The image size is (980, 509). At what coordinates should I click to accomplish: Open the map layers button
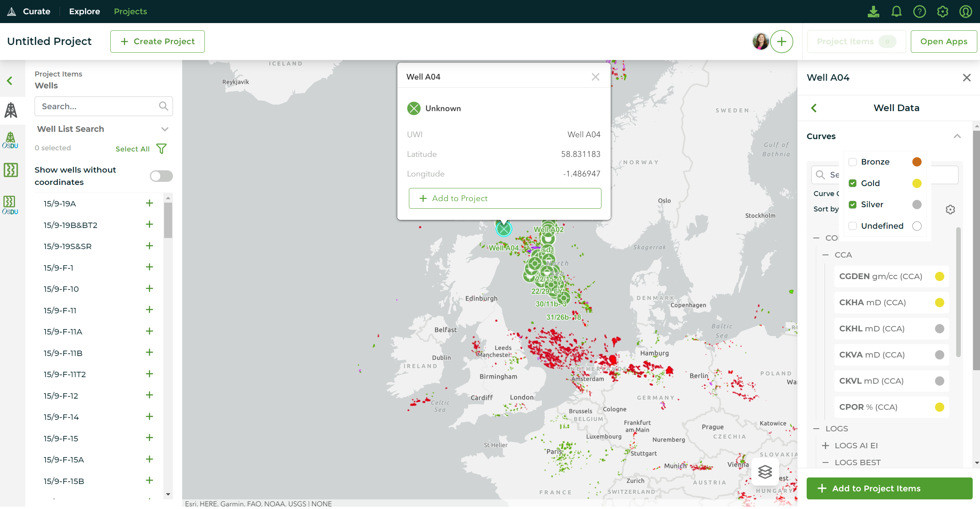(x=765, y=471)
